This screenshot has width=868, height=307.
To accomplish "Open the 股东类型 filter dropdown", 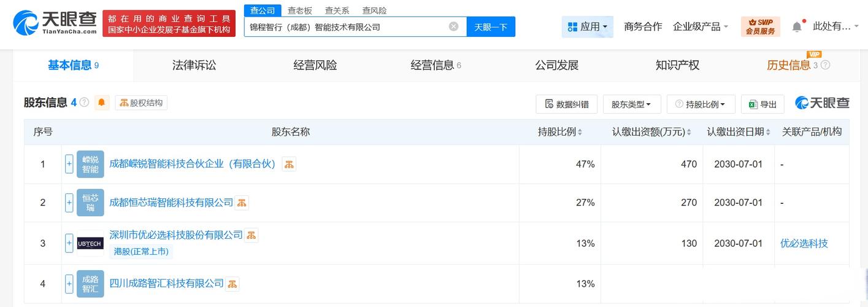I will (632, 104).
